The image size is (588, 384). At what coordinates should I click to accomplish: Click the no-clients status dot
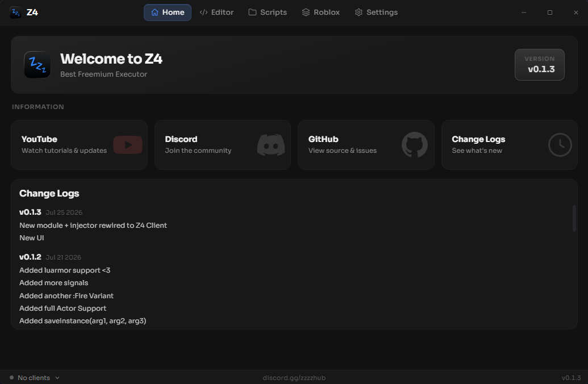(11, 378)
